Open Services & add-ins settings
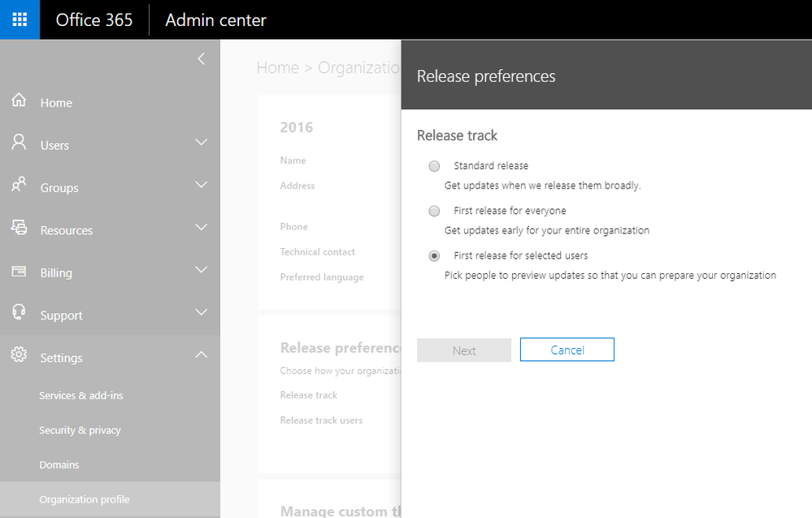This screenshot has width=812, height=518. pyautogui.click(x=81, y=395)
